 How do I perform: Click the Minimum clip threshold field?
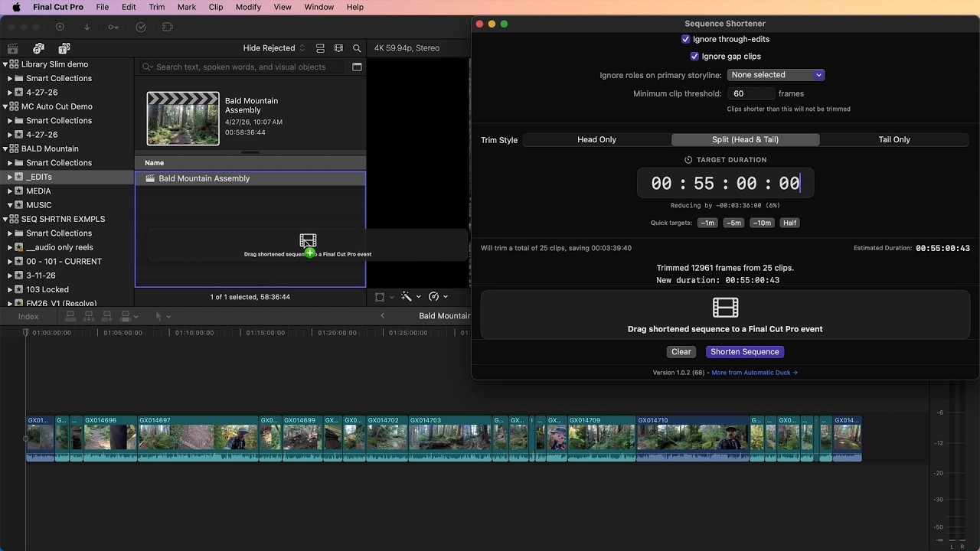tap(750, 93)
